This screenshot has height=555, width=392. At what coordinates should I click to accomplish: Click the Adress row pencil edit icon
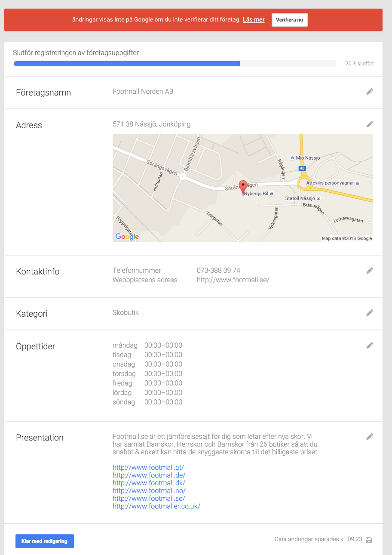click(370, 124)
